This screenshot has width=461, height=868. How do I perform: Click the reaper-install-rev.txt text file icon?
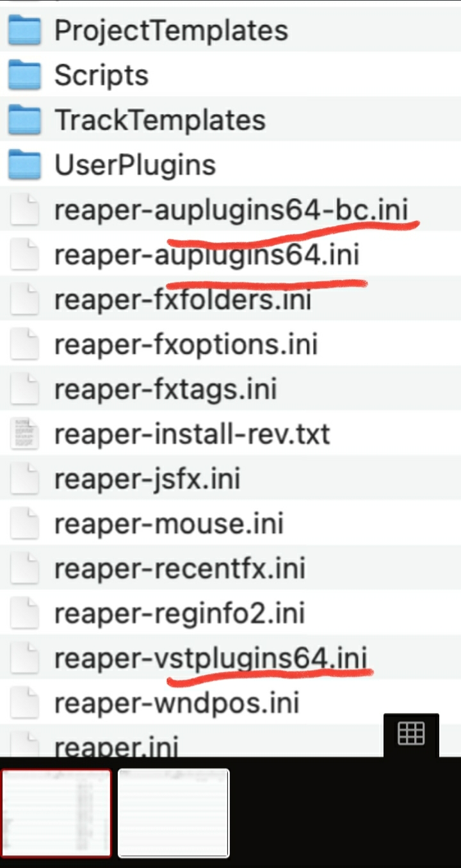[x=26, y=435]
